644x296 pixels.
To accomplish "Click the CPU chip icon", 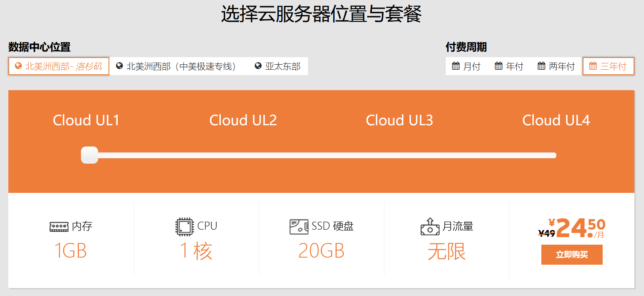I will pyautogui.click(x=185, y=227).
